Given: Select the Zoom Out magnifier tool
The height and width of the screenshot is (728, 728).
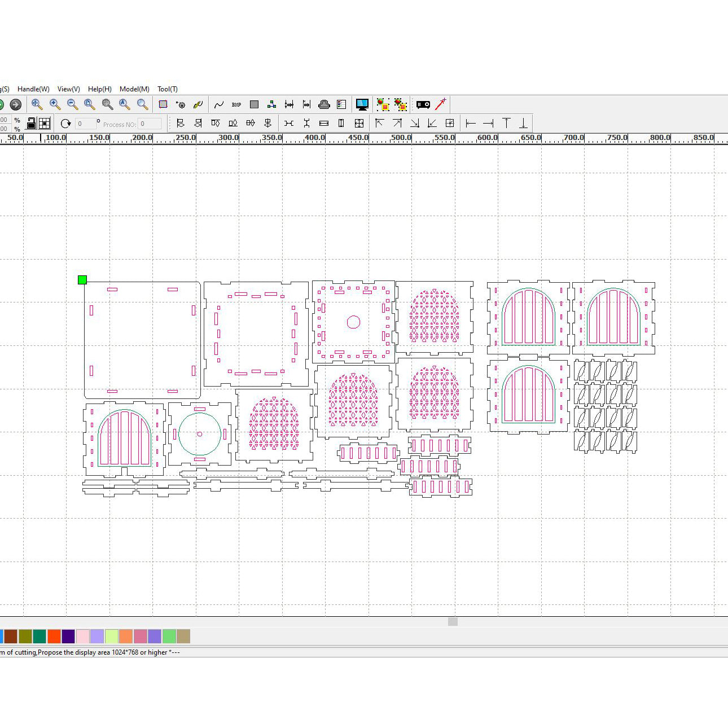Looking at the screenshot, I should click(x=72, y=104).
